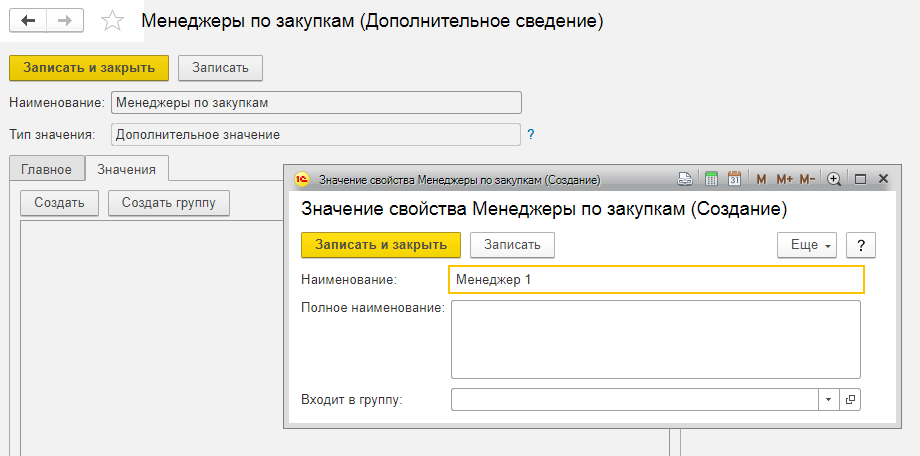Viewport: 920px width, 456px height.
Task: Open the calculator icon in dialog title bar
Action: pos(711,179)
